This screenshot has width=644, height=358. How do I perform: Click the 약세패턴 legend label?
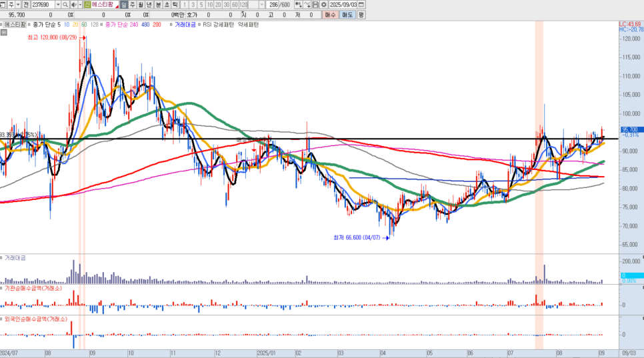[x=248, y=25]
